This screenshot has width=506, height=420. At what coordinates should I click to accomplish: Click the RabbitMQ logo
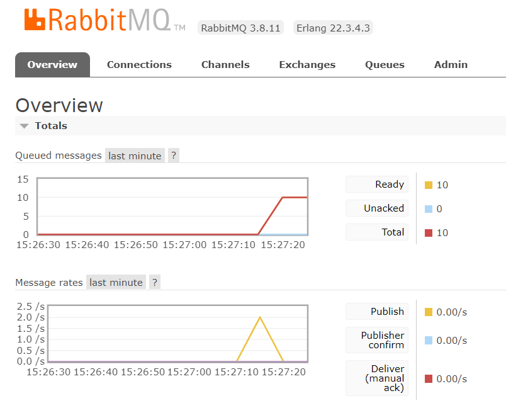click(x=105, y=20)
